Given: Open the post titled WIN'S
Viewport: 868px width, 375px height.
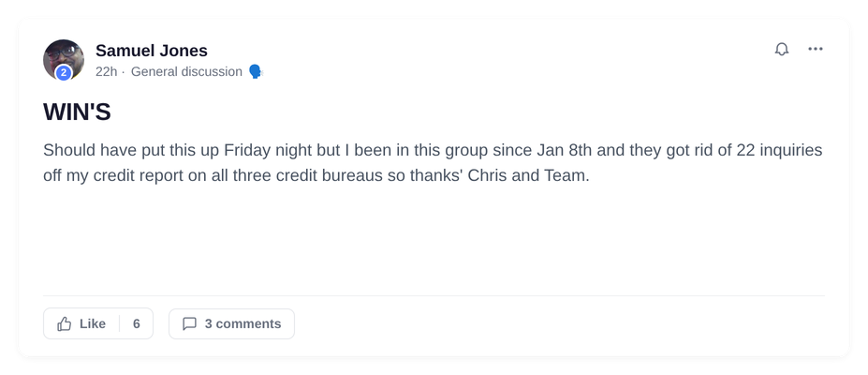Looking at the screenshot, I should tap(77, 112).
